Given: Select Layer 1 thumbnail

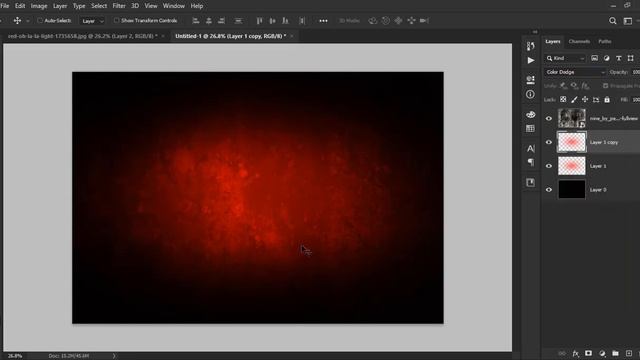Looking at the screenshot, I should click(571, 166).
